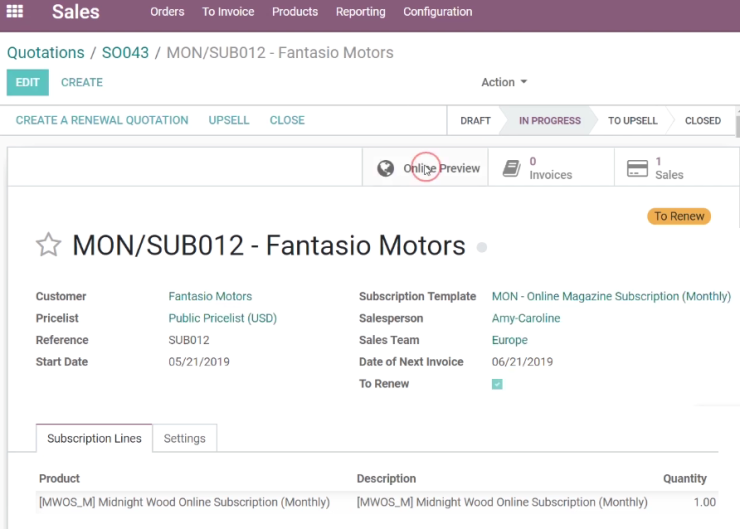The height and width of the screenshot is (529, 740).
Task: Select the Midnight Wood product cell
Action: pos(185,502)
